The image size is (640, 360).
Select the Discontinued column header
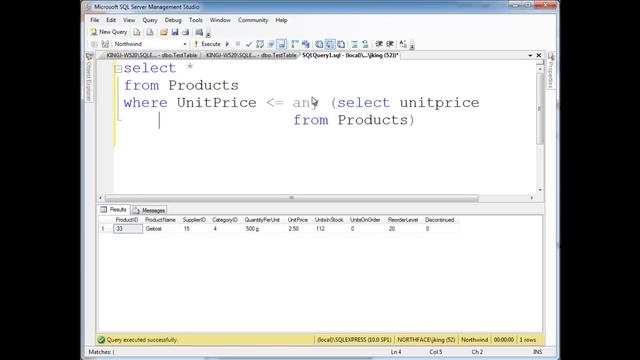click(x=440, y=220)
